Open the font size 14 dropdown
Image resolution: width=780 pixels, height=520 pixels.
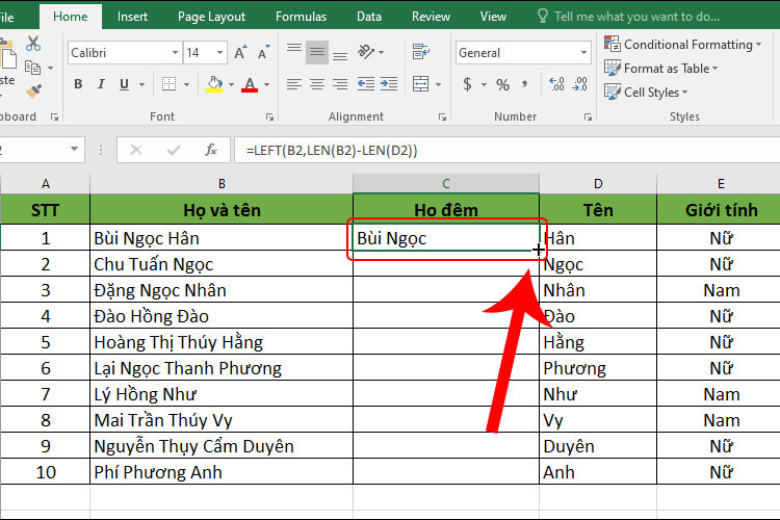[x=219, y=53]
